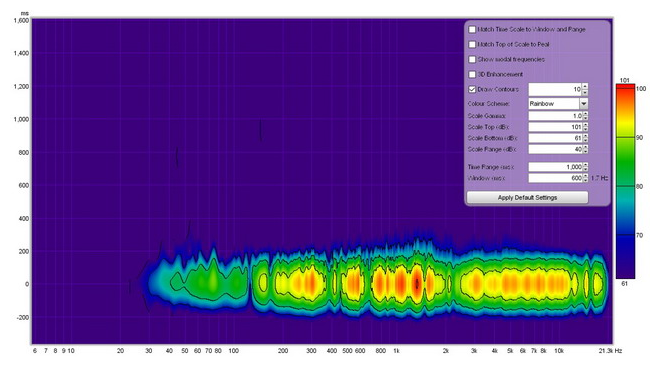This screenshot has height=371, width=660.
Task: Click the contour count field showing 10
Action: pos(555,89)
